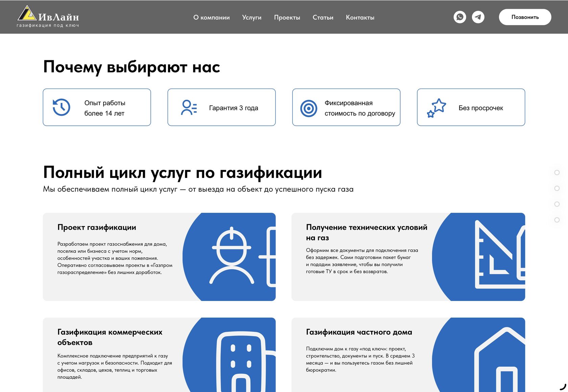Click the Позвонить button
The width and height of the screenshot is (568, 392).
[525, 17]
